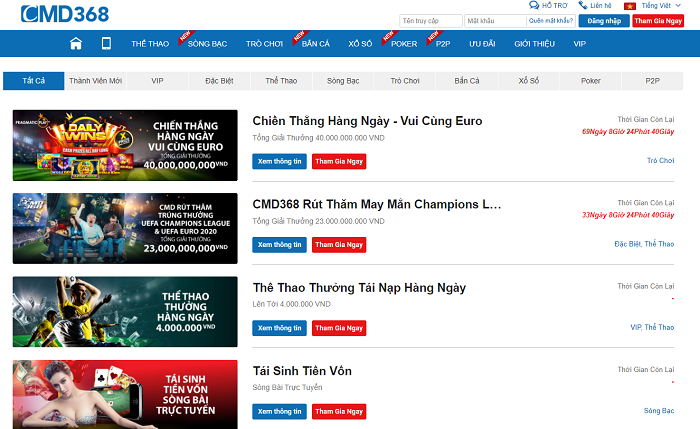Open the Daily Wins Euro promotion banner

[x=125, y=145]
